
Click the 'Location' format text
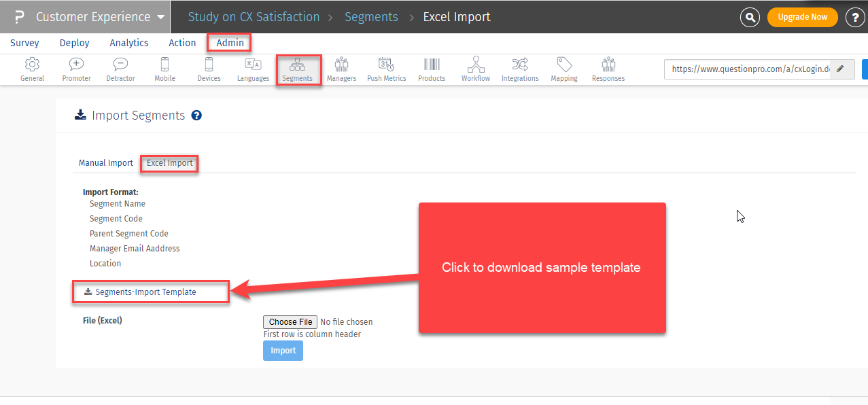click(105, 264)
